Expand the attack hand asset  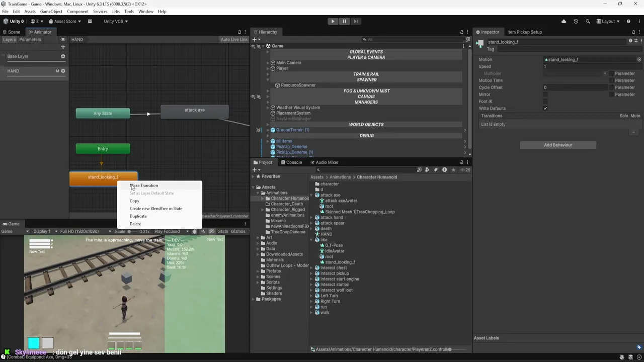311,218
